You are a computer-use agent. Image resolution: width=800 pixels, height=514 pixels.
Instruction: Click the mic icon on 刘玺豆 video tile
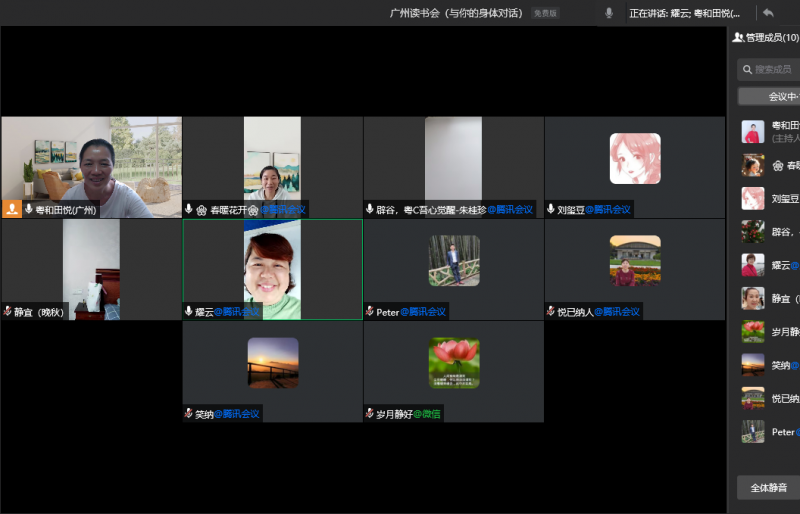click(x=551, y=210)
